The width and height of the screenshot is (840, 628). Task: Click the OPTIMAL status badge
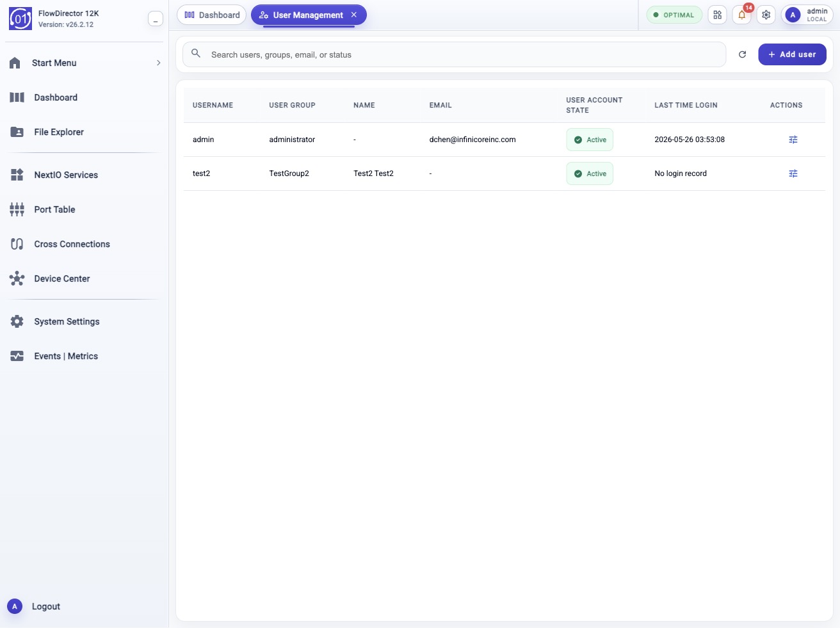tap(674, 15)
